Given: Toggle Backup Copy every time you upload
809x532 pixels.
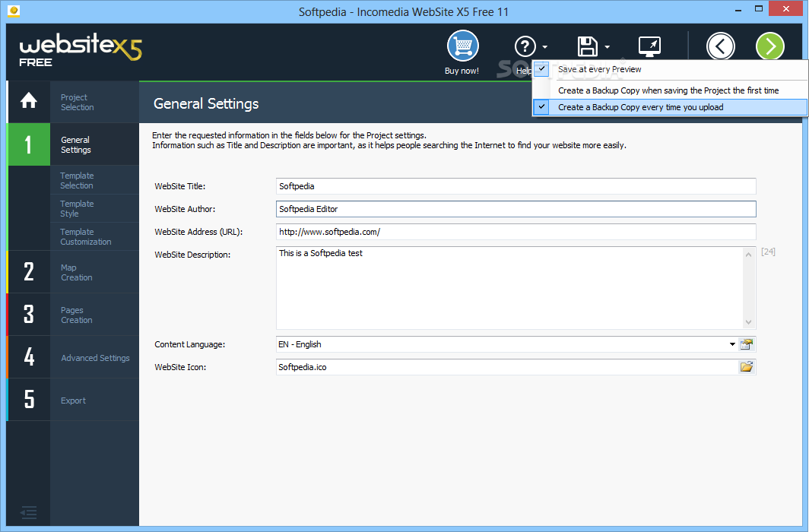Looking at the screenshot, I should click(670, 107).
